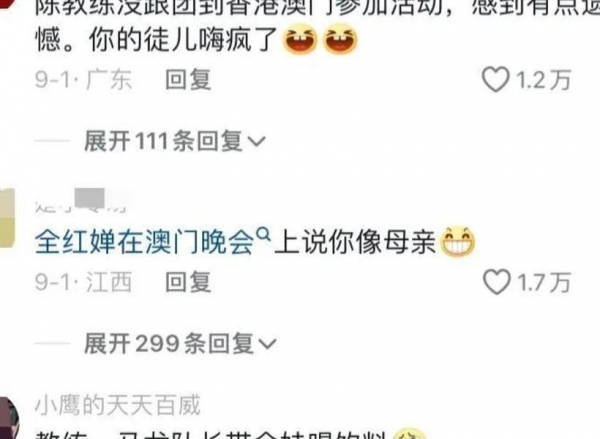Select the comment text 你的徒儿嗨疯了
The width and height of the screenshot is (600, 439).
point(185,40)
